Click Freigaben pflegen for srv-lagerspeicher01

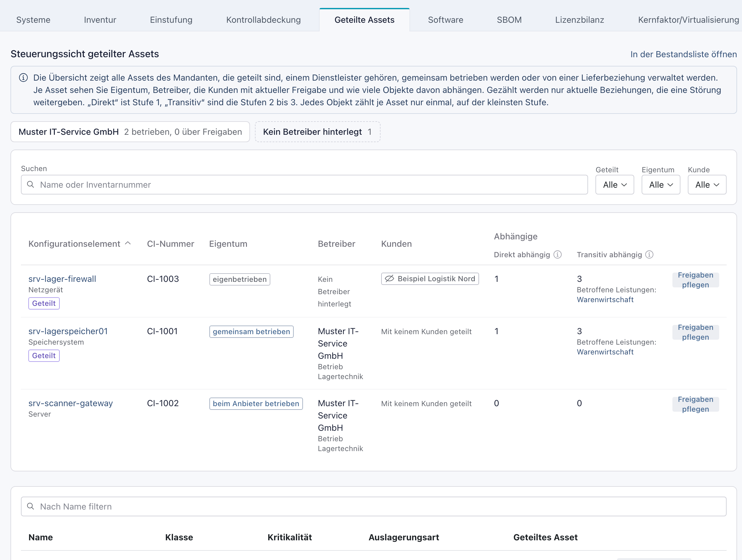(x=696, y=332)
